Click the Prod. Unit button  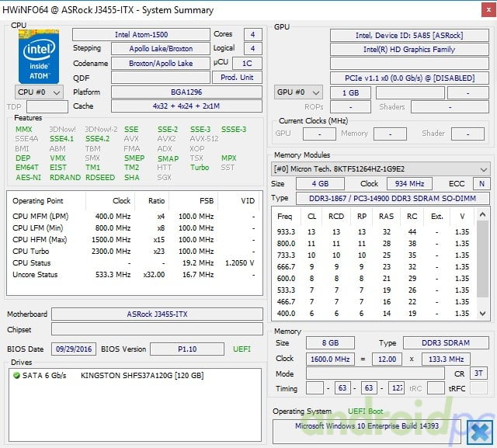(x=237, y=78)
